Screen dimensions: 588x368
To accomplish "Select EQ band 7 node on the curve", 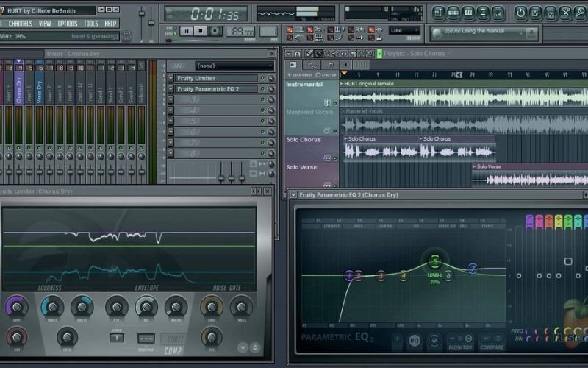I will point(473,269).
